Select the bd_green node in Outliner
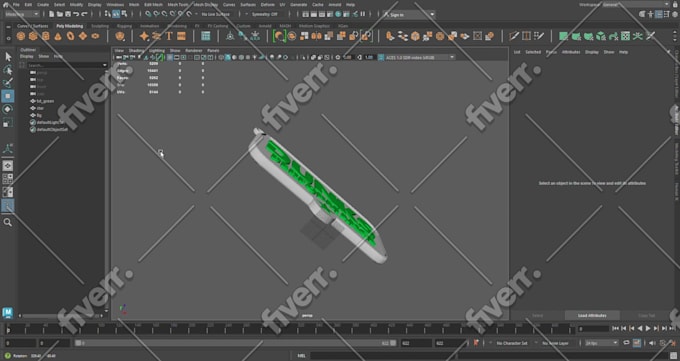680x361 pixels. (46, 101)
